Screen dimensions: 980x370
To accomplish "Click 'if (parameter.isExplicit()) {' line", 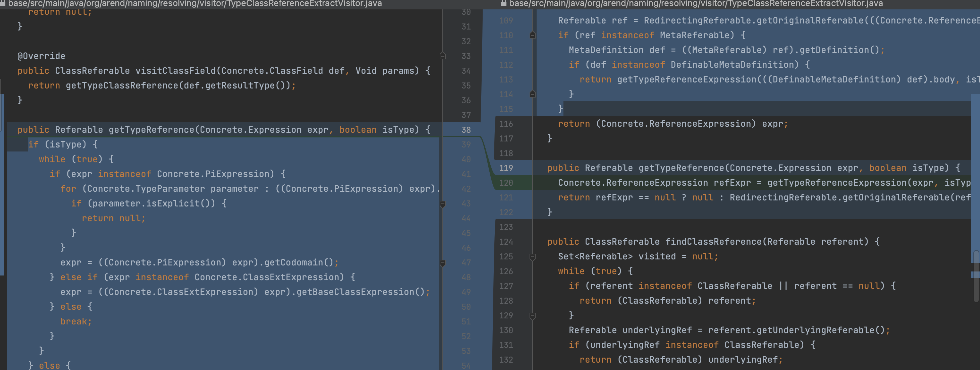I will 149,203.
